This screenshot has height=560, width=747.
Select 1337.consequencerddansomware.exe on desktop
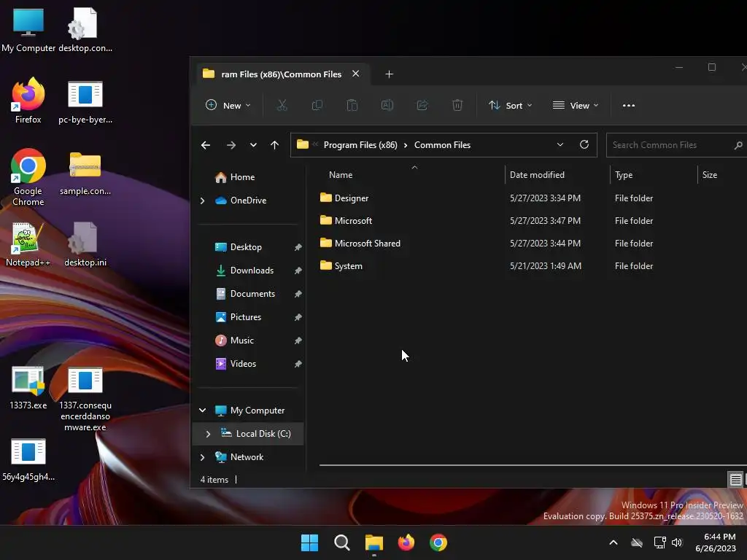coord(85,399)
